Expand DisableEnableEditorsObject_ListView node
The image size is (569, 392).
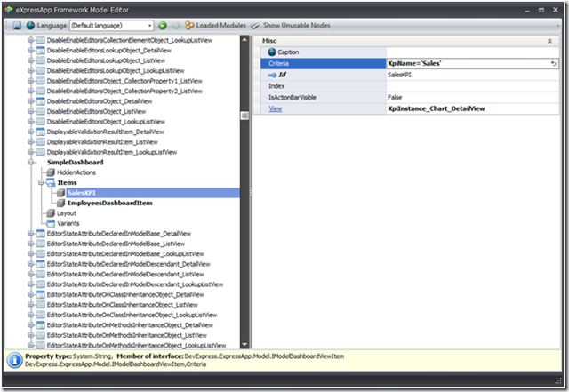(31, 111)
